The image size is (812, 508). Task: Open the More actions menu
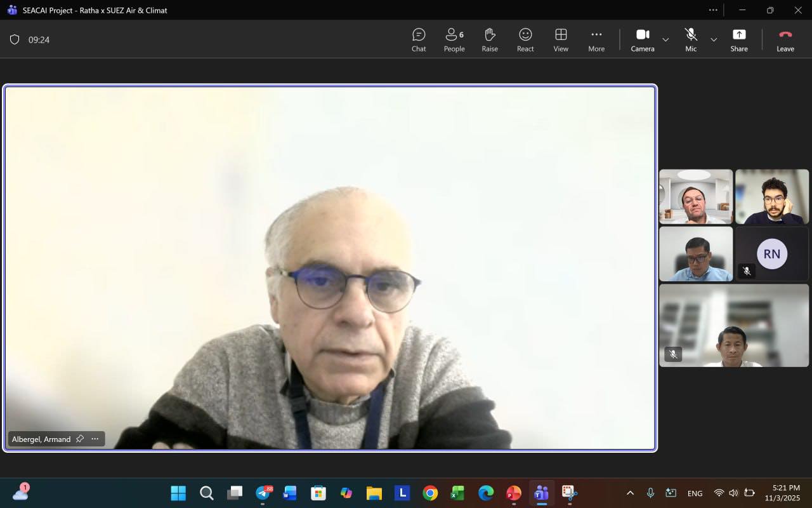[x=596, y=39]
